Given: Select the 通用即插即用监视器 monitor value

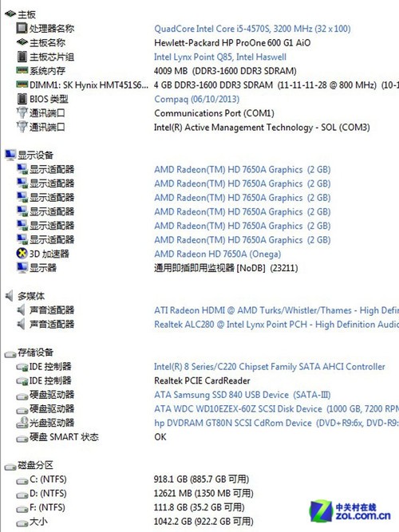Looking at the screenshot, I should coord(226,268).
